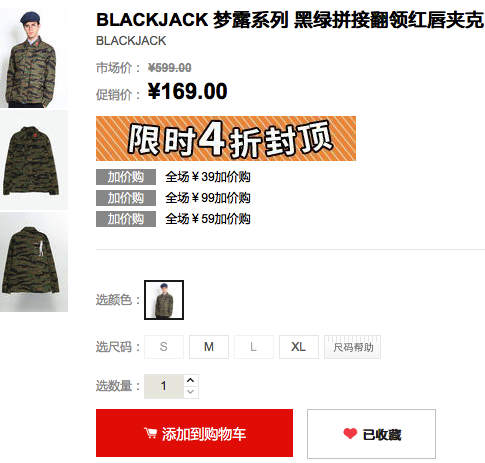485x463 pixels.
Task: Toggle the 已收藏 favorited button
Action: tap(371, 434)
